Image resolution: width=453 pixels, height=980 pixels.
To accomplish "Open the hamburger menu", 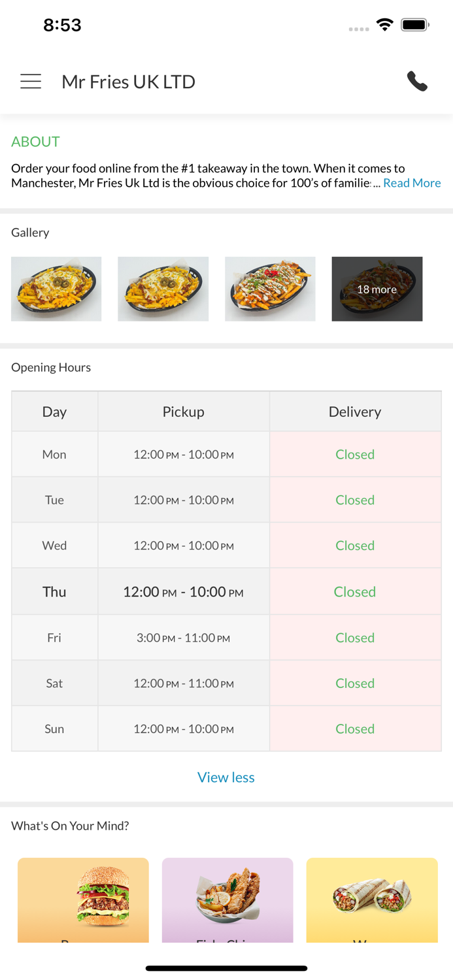I will coord(31,81).
